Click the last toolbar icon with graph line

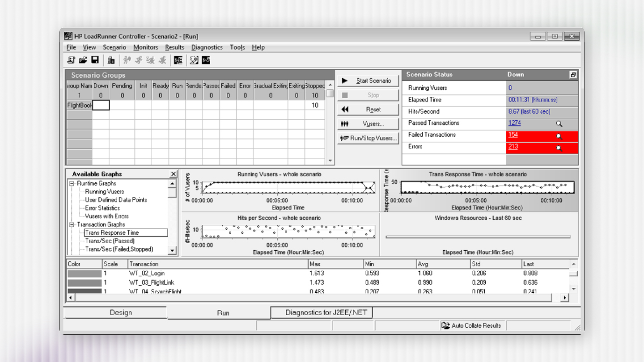point(206,60)
